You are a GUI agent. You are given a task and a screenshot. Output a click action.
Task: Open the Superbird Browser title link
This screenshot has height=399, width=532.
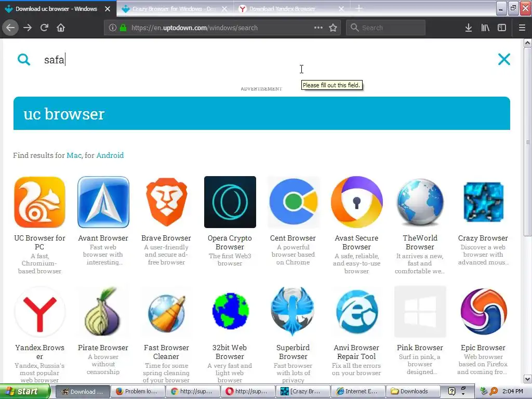(x=293, y=352)
